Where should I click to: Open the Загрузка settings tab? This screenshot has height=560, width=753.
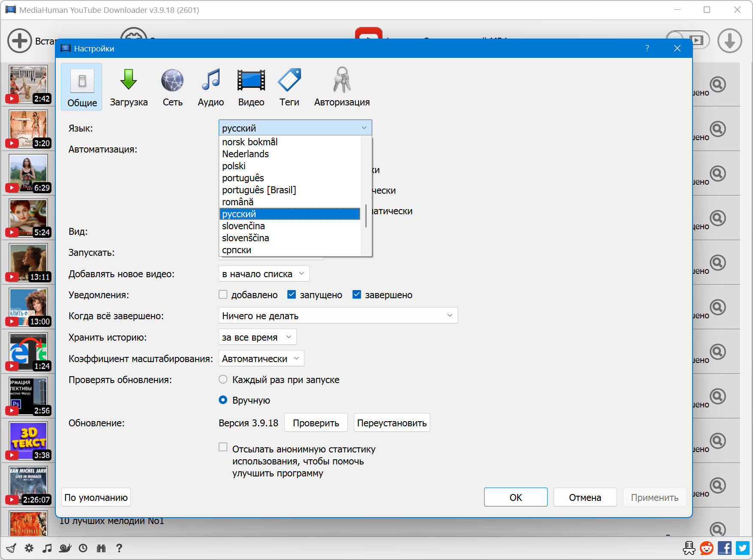[128, 87]
